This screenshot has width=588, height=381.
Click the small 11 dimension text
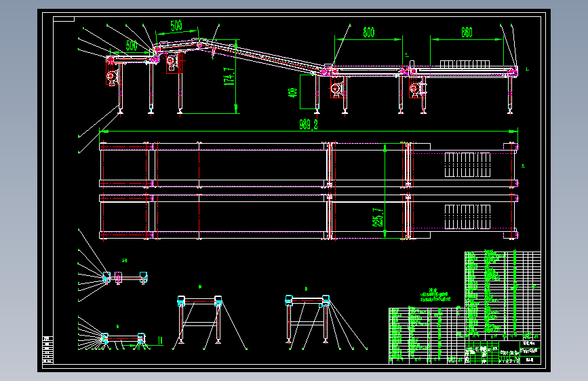pyautogui.click(x=160, y=340)
